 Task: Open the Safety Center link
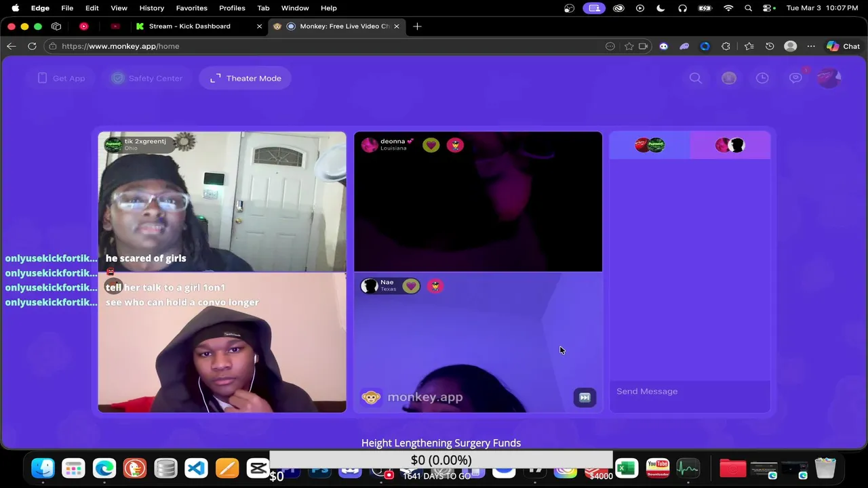(x=147, y=78)
